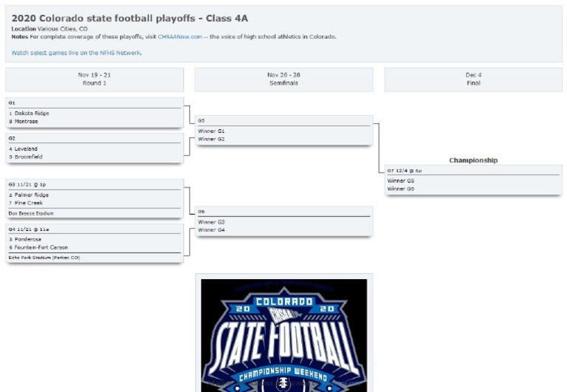
Task: Select Ponderosa in game G4
Action: 28,239
